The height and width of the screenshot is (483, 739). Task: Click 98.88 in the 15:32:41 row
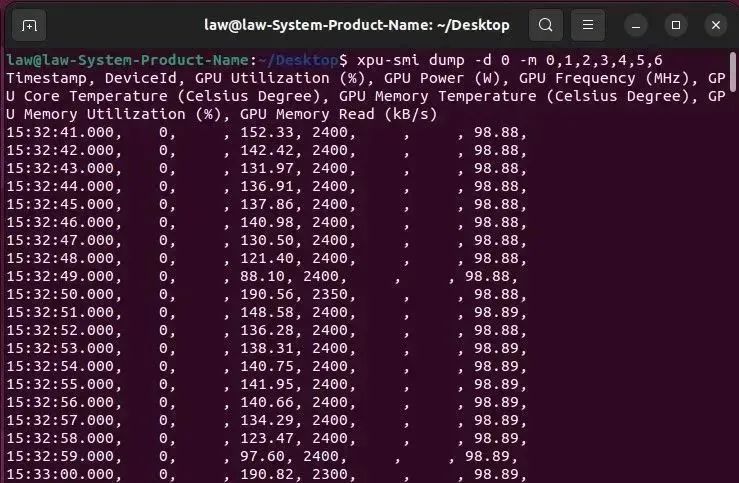point(496,132)
